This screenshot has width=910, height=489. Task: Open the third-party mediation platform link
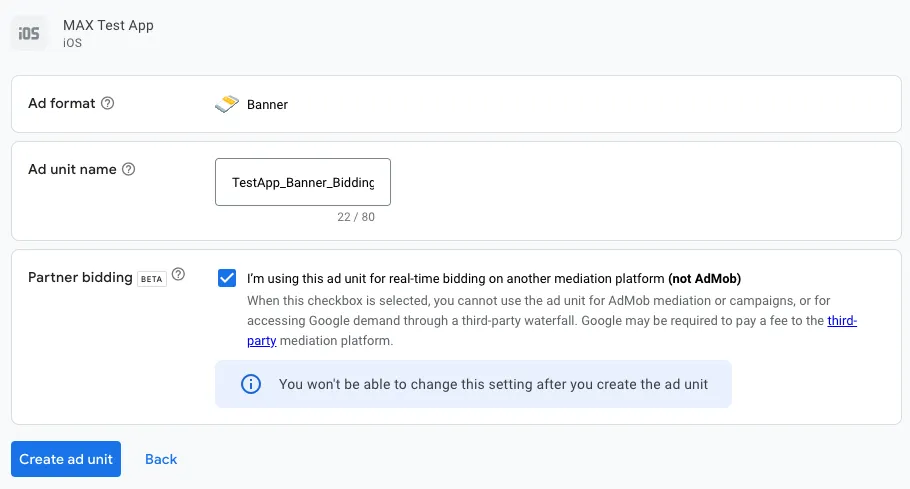842,321
